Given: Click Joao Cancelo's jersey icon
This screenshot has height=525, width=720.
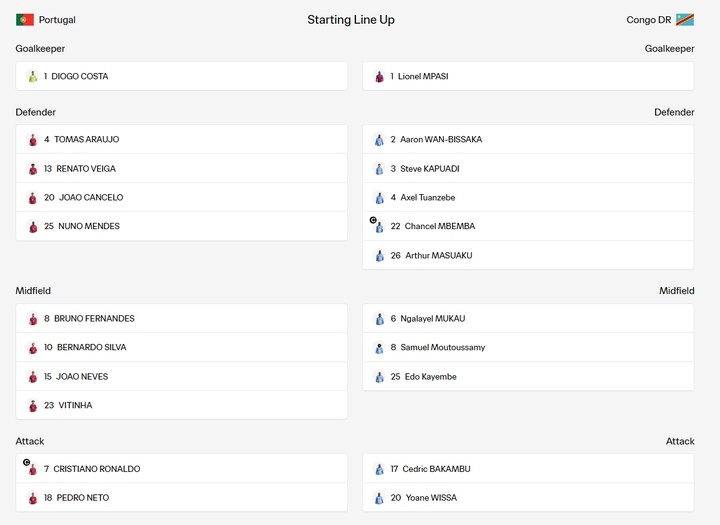Looking at the screenshot, I should (x=33, y=198).
